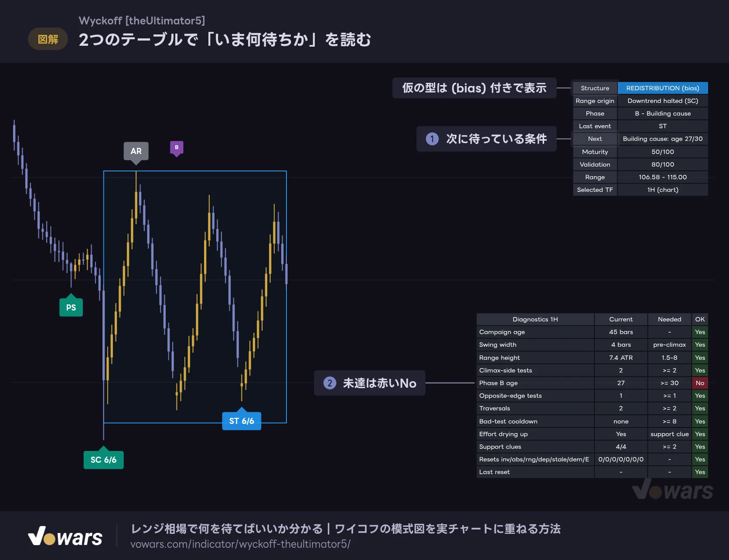This screenshot has width=729, height=560.
Task: Click the Support clues 4/4 value
Action: (x=621, y=447)
